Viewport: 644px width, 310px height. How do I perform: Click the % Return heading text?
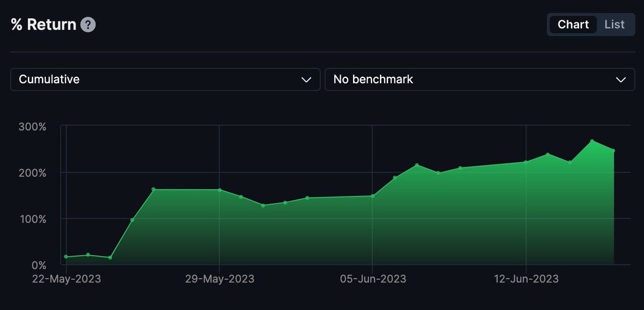point(43,25)
